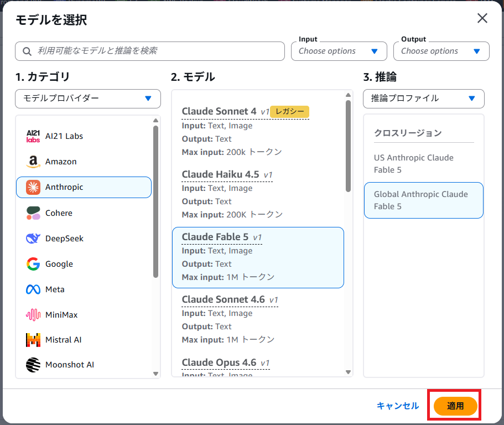Screen dimensions: 504x425
Task: Select Google provider name
Action: (x=59, y=264)
